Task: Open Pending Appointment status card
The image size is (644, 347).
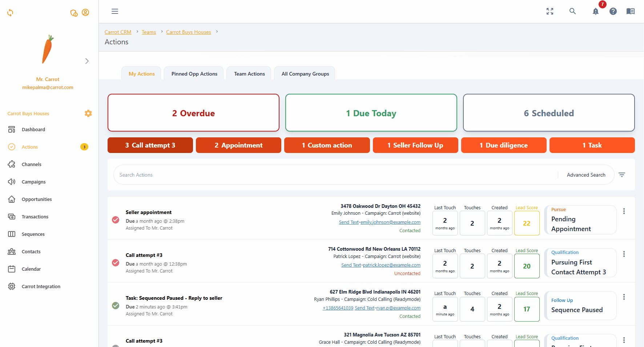Action: (x=580, y=220)
